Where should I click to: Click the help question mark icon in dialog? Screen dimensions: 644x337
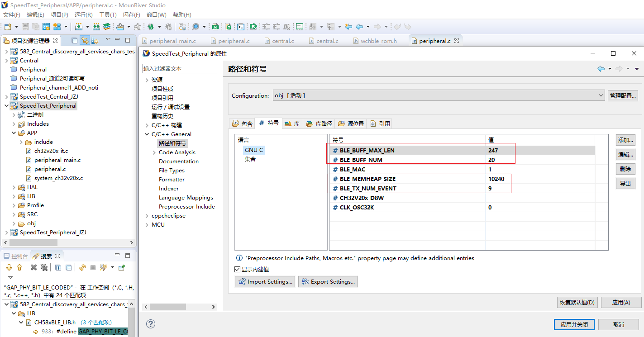[151, 324]
